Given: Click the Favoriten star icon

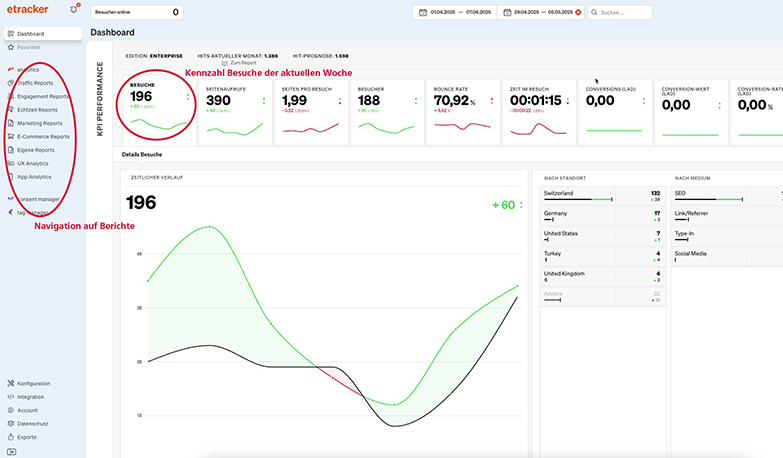Looking at the screenshot, I should click(11, 47).
